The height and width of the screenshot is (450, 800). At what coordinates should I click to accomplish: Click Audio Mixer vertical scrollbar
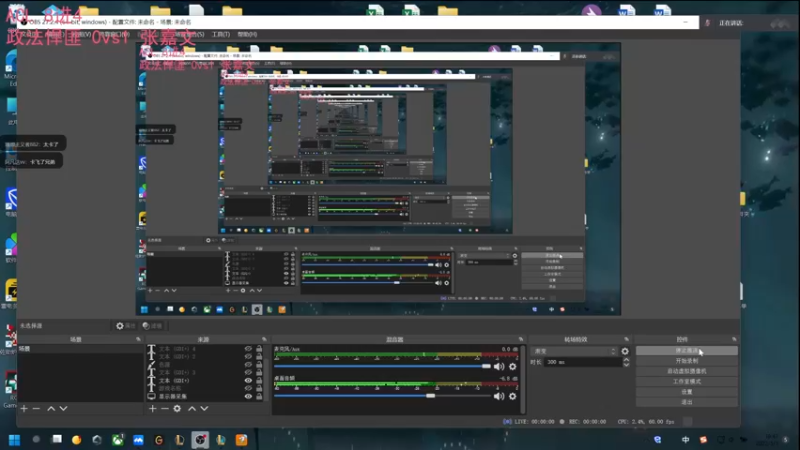click(522, 378)
